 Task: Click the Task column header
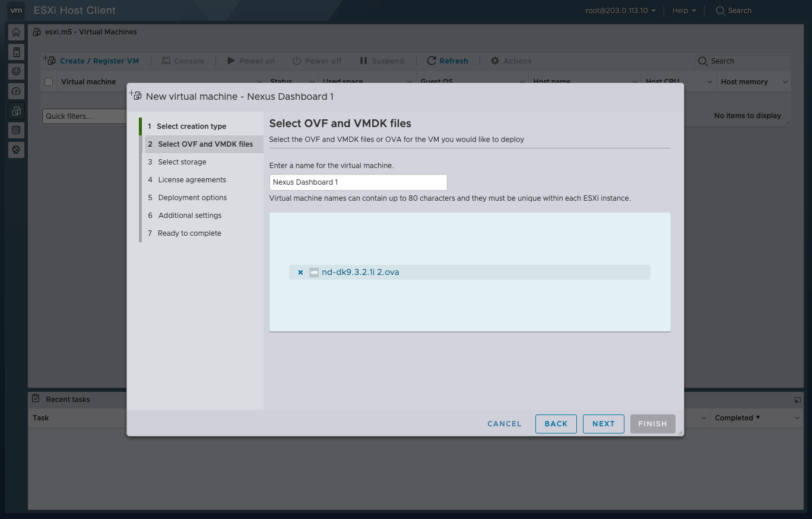pyautogui.click(x=41, y=418)
